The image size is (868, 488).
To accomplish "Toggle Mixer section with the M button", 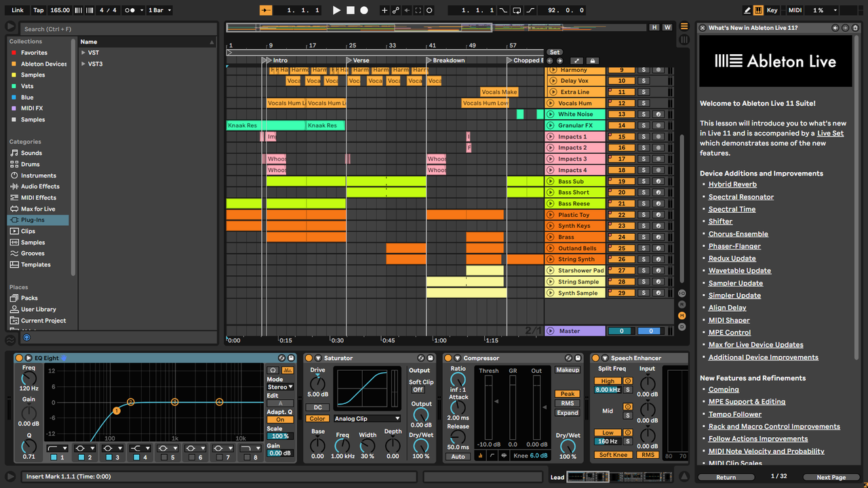I will click(x=682, y=316).
